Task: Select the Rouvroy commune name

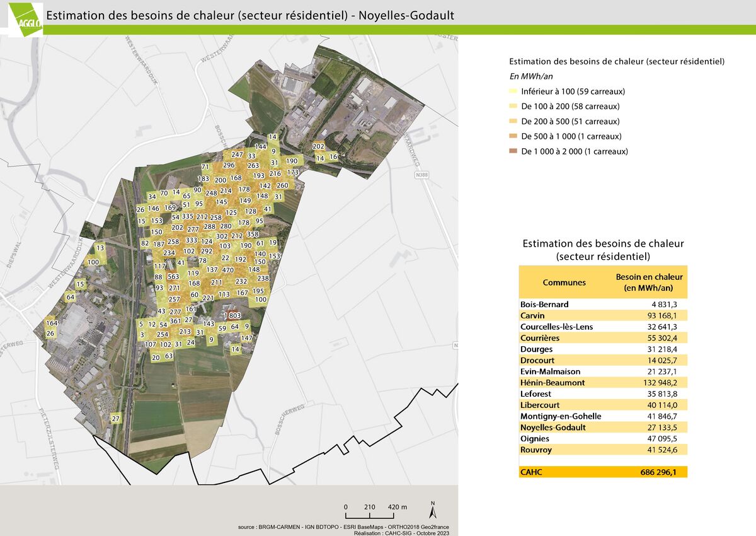Action: pyautogui.click(x=536, y=450)
